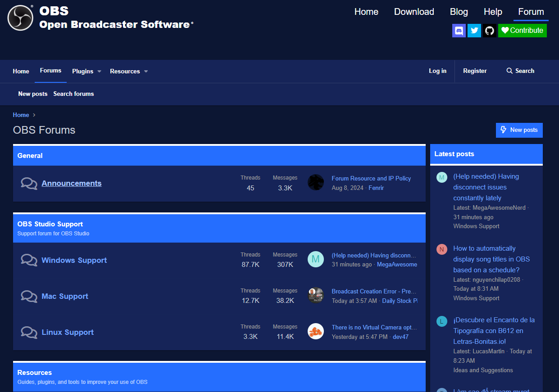Open Blog in the top site menu

pos(459,12)
